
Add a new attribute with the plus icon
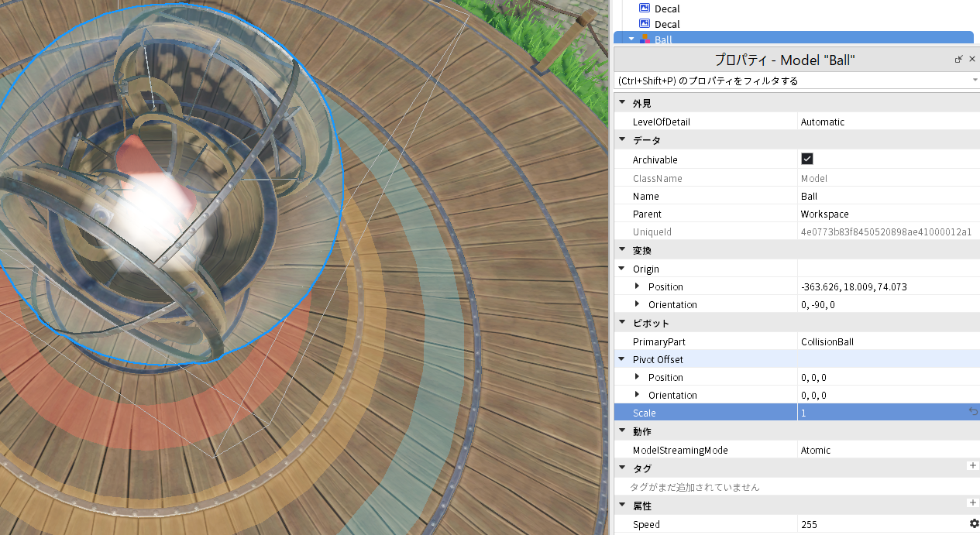[x=973, y=503]
